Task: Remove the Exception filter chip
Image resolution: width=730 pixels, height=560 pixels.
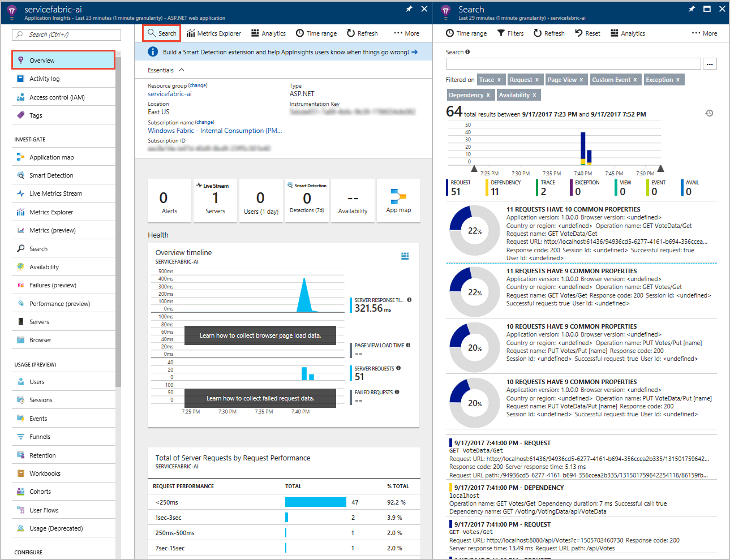Action: coord(678,80)
